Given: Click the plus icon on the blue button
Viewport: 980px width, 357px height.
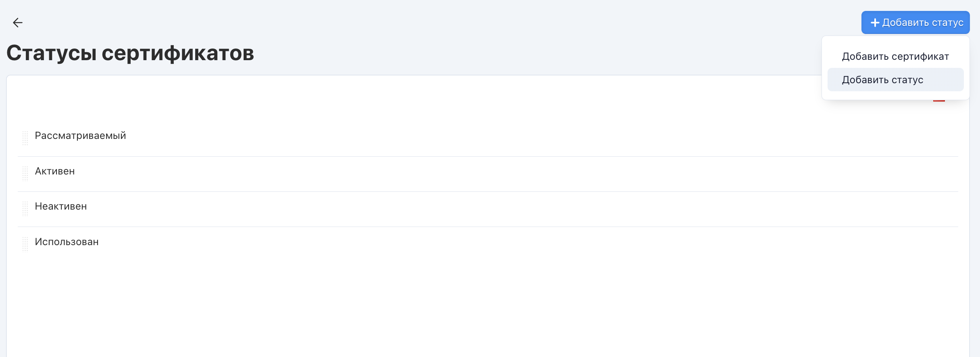Looking at the screenshot, I should pyautogui.click(x=875, y=23).
